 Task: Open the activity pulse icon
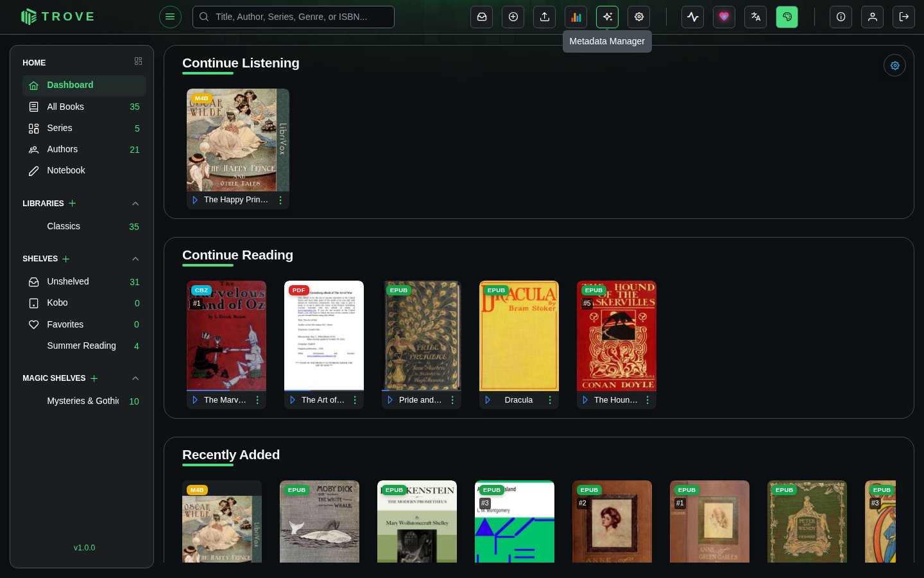point(693,17)
